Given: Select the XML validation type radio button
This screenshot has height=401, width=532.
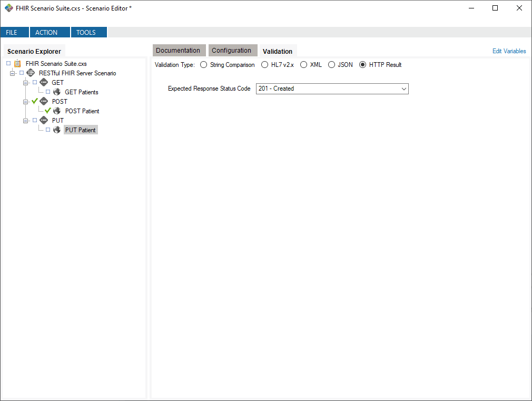Looking at the screenshot, I should tap(303, 64).
